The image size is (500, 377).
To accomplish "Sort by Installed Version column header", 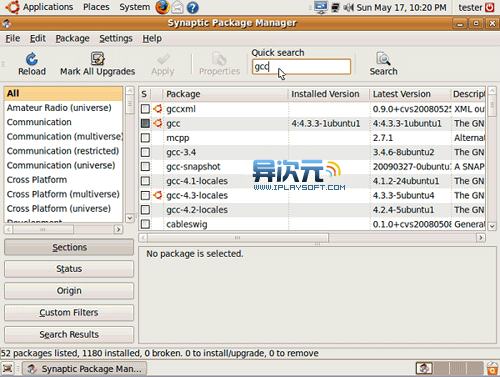I will 329,94.
